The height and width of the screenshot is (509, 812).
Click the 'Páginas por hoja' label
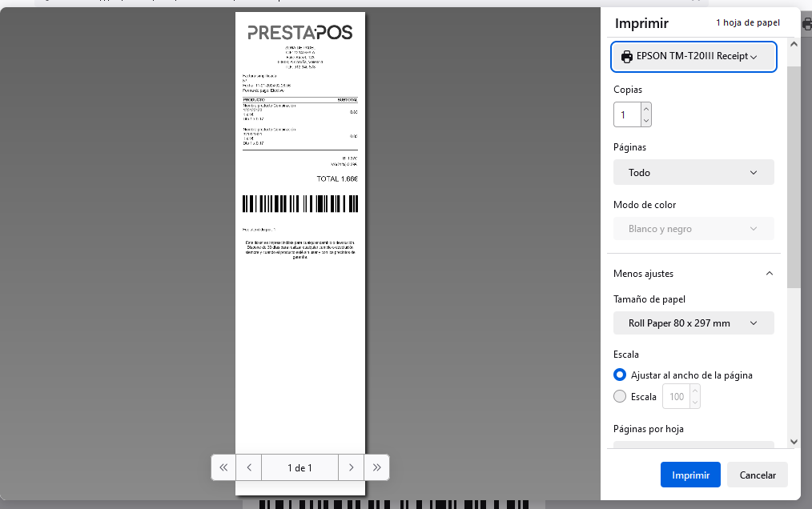point(649,429)
